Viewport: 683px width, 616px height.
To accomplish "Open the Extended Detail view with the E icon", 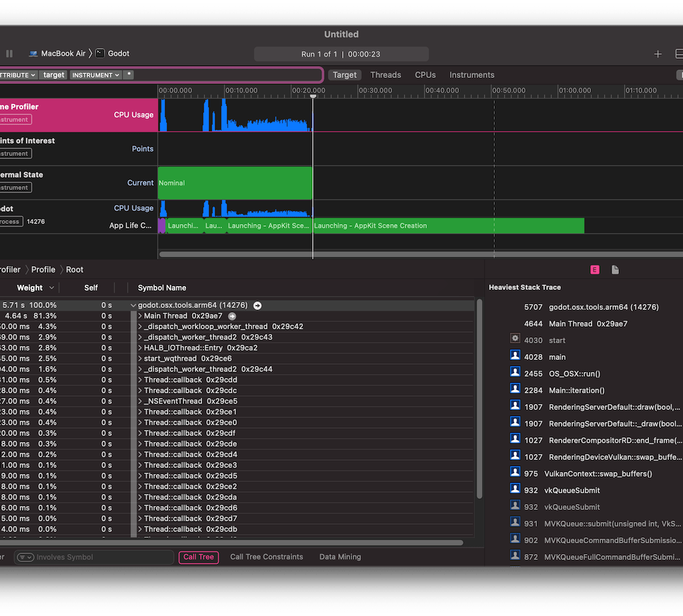I will click(594, 269).
